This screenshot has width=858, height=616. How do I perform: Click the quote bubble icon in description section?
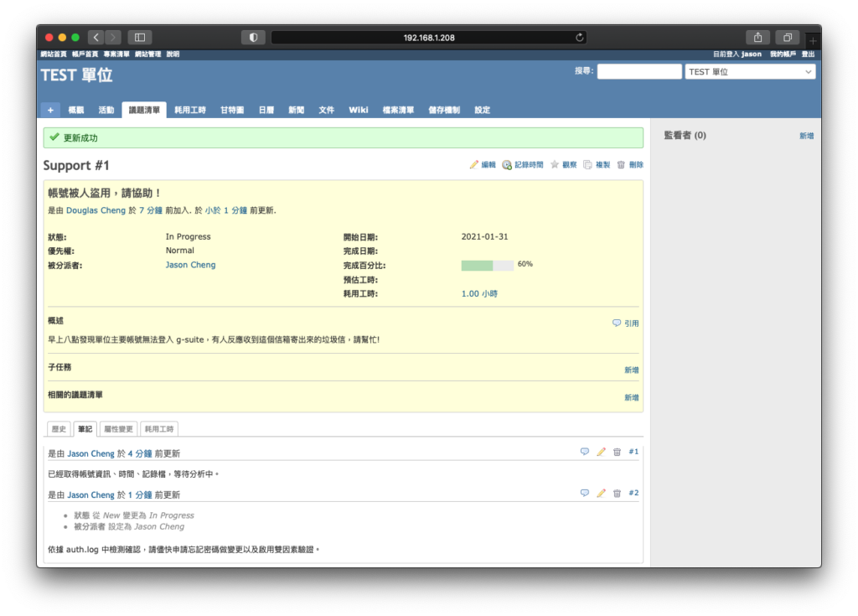click(x=617, y=323)
